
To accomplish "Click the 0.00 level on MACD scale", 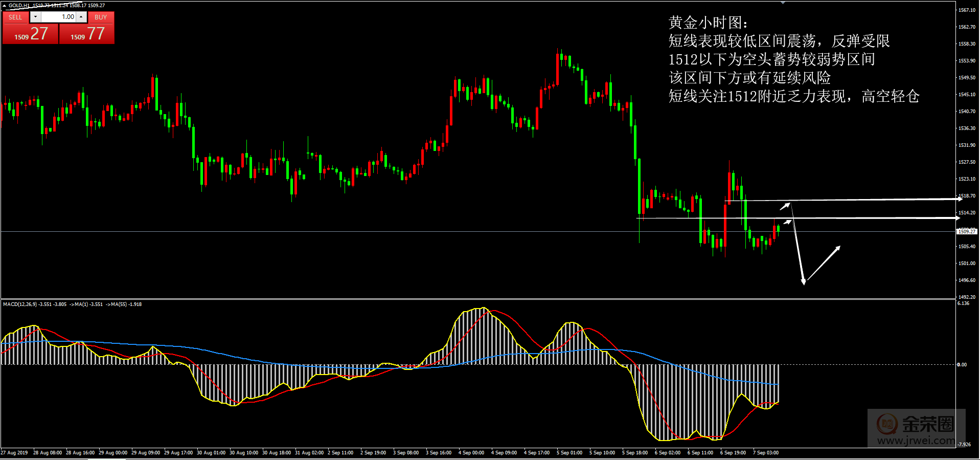I will coord(962,365).
